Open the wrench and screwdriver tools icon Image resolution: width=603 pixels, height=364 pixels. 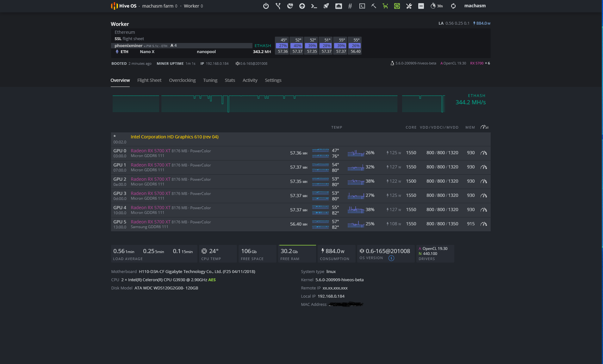409,6
